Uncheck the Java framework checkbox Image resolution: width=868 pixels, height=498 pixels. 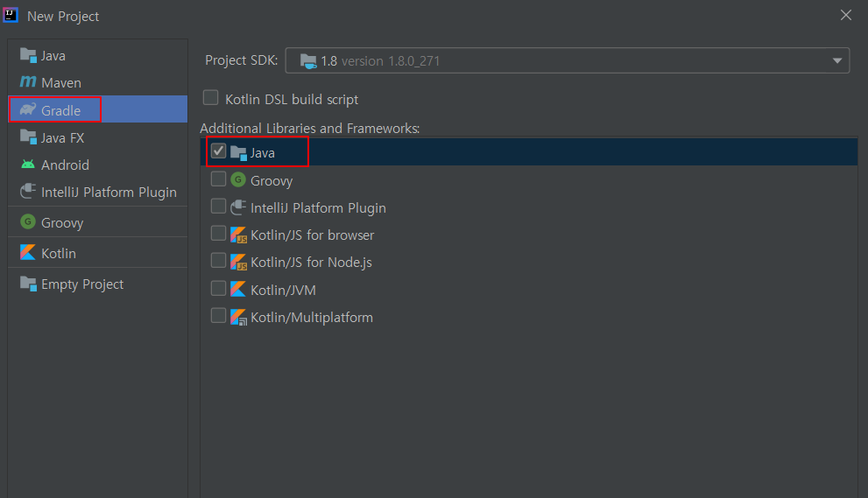click(x=219, y=151)
